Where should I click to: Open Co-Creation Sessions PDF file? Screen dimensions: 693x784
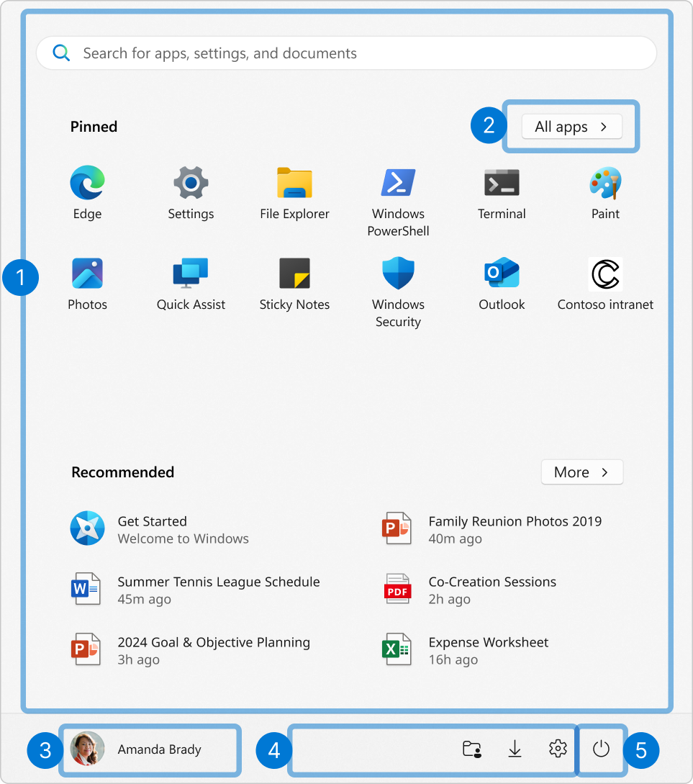point(470,590)
